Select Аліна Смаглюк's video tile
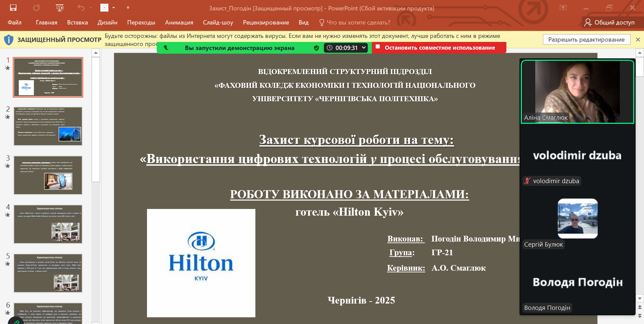The height and width of the screenshot is (324, 644). [577, 92]
